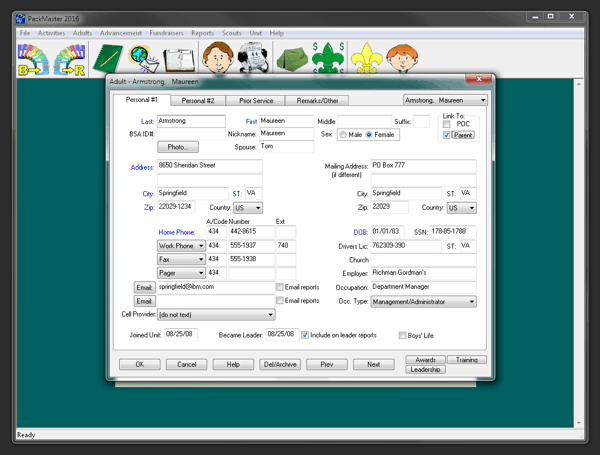Check the Boys' Life checkbox

[402, 336]
